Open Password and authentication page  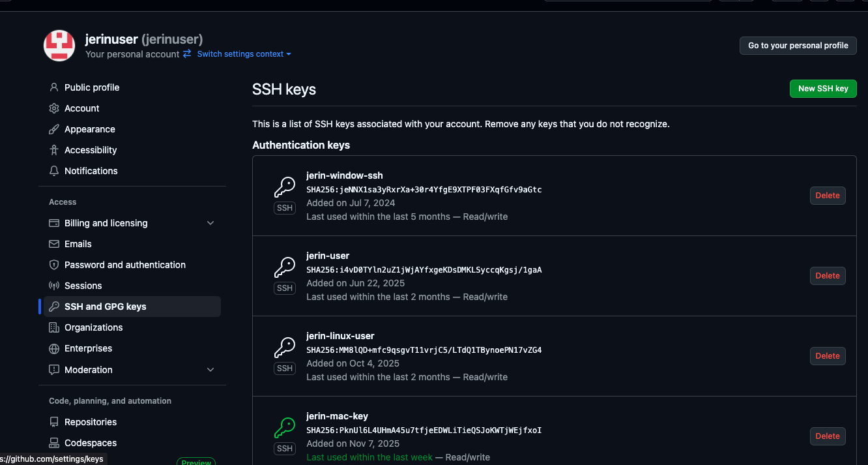pos(124,265)
